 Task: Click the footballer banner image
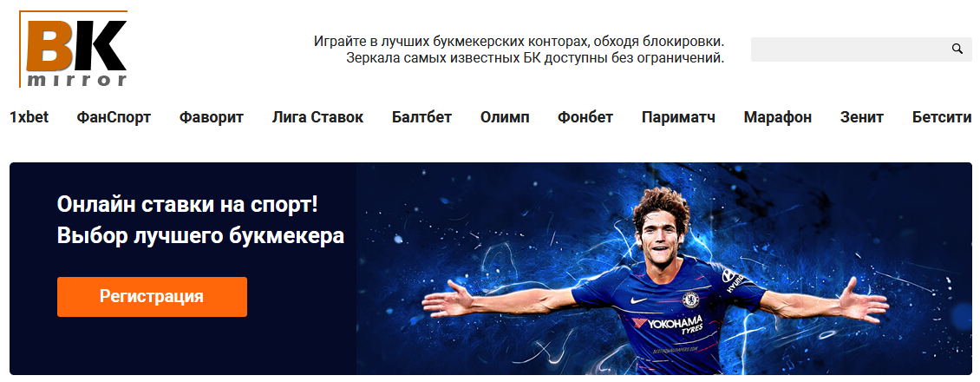pyautogui.click(x=664, y=269)
